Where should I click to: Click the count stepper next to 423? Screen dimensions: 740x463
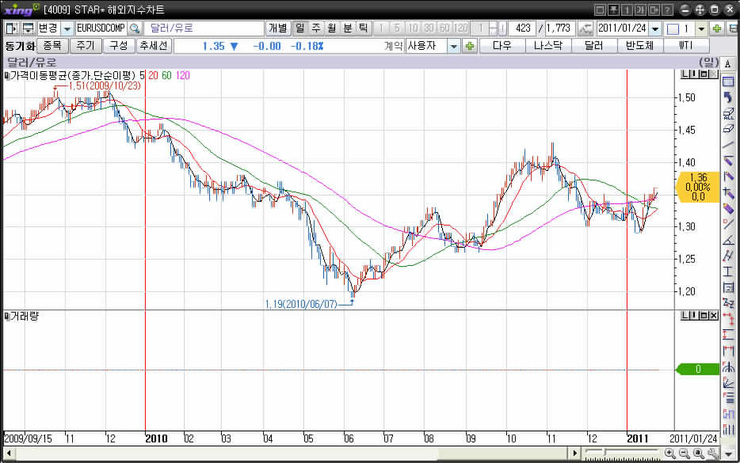pos(493,28)
